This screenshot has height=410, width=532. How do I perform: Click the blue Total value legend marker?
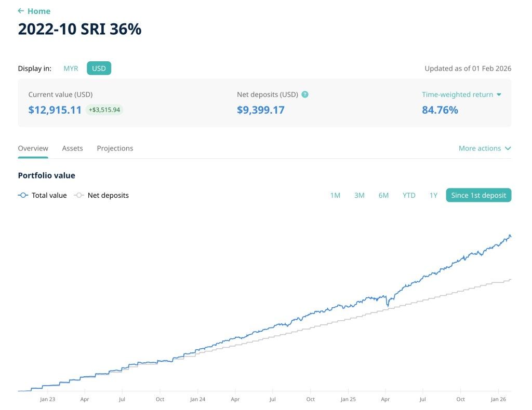coord(23,195)
